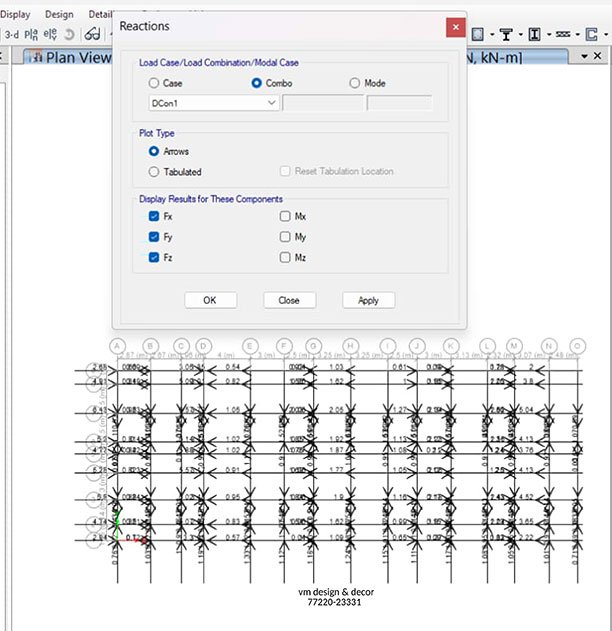The image size is (612, 631).
Task: Enable the Mx component checkbox
Action: (x=286, y=216)
